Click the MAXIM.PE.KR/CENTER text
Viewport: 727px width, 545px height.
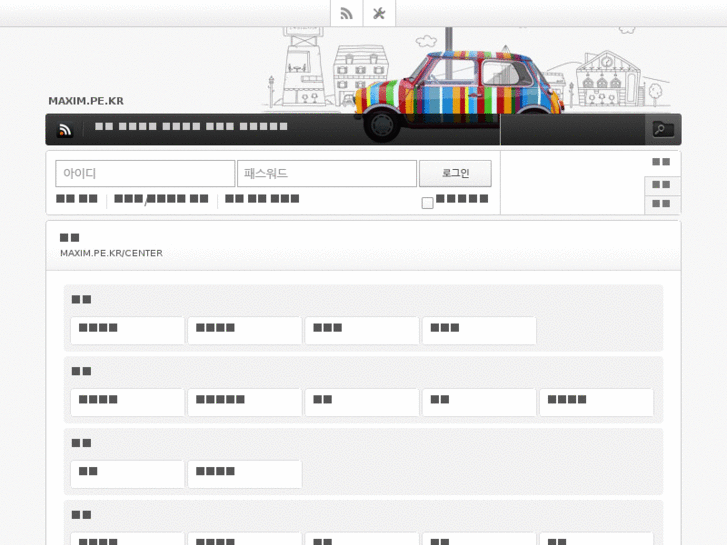coord(111,253)
